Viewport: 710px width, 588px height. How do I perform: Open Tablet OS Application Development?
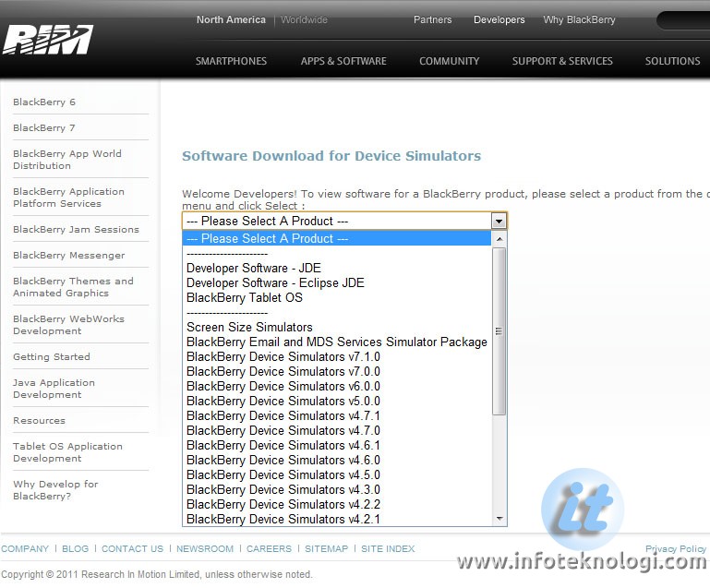tap(67, 452)
